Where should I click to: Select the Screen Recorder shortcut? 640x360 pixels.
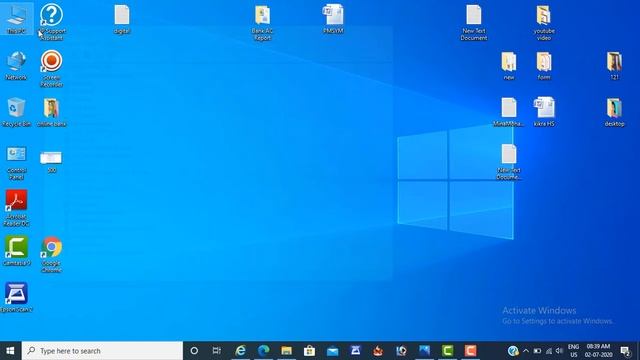pyautogui.click(x=51, y=69)
